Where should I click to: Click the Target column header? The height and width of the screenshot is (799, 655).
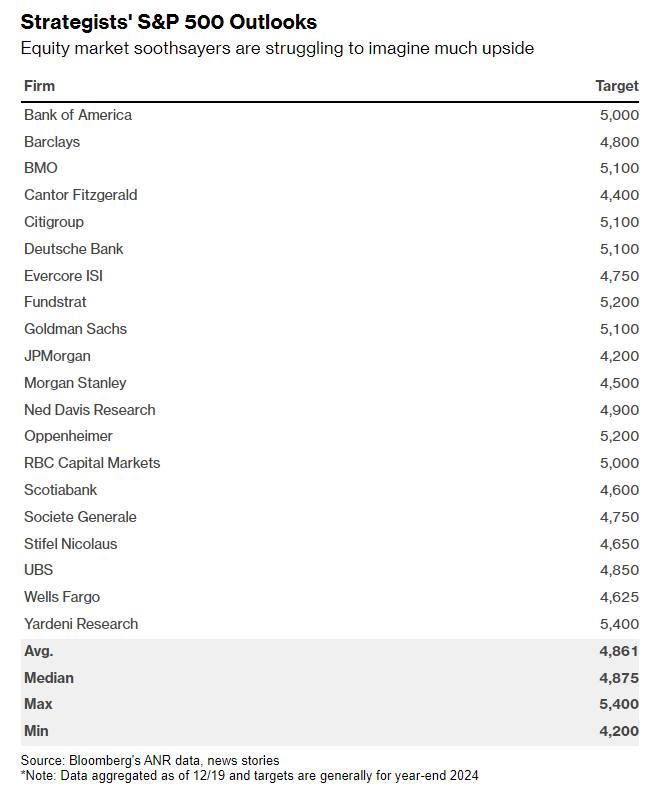[617, 86]
